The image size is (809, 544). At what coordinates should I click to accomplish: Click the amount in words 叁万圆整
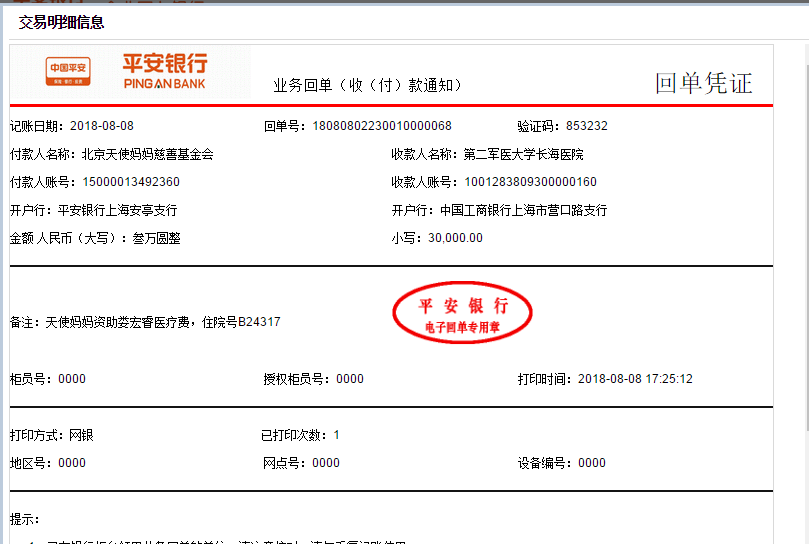coord(156,238)
